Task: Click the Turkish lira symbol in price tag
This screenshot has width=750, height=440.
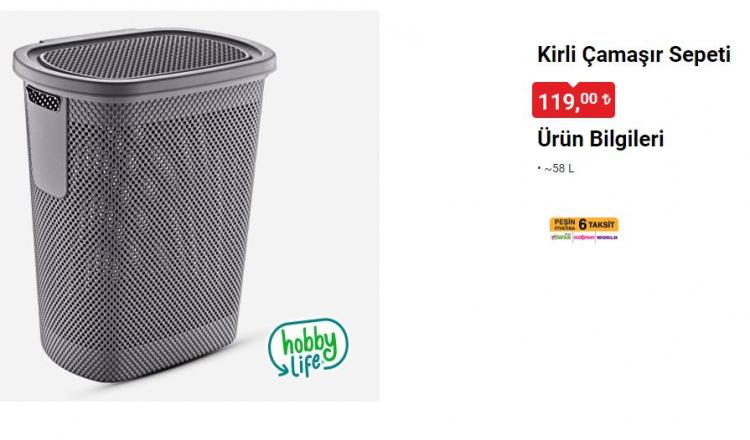Action: pos(606,99)
